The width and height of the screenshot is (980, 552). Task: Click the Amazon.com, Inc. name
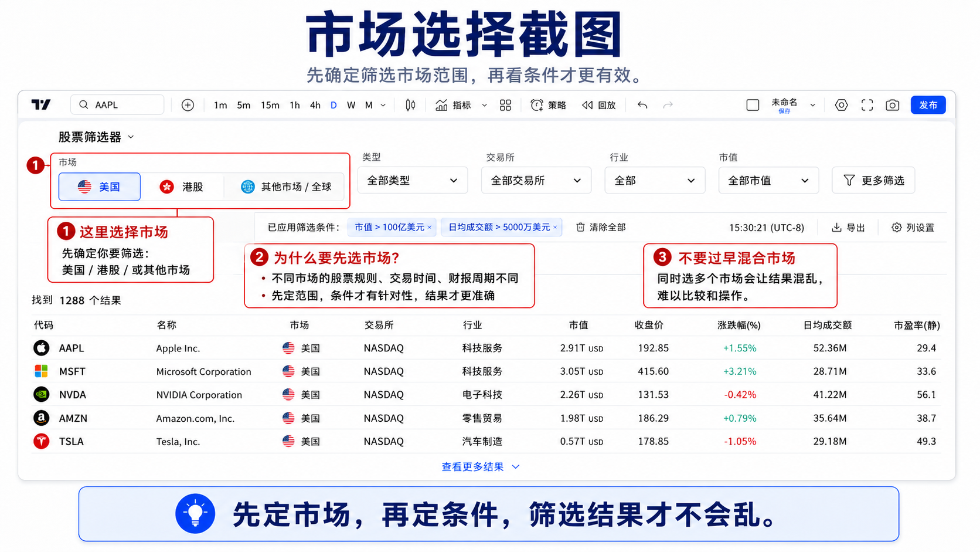point(195,418)
